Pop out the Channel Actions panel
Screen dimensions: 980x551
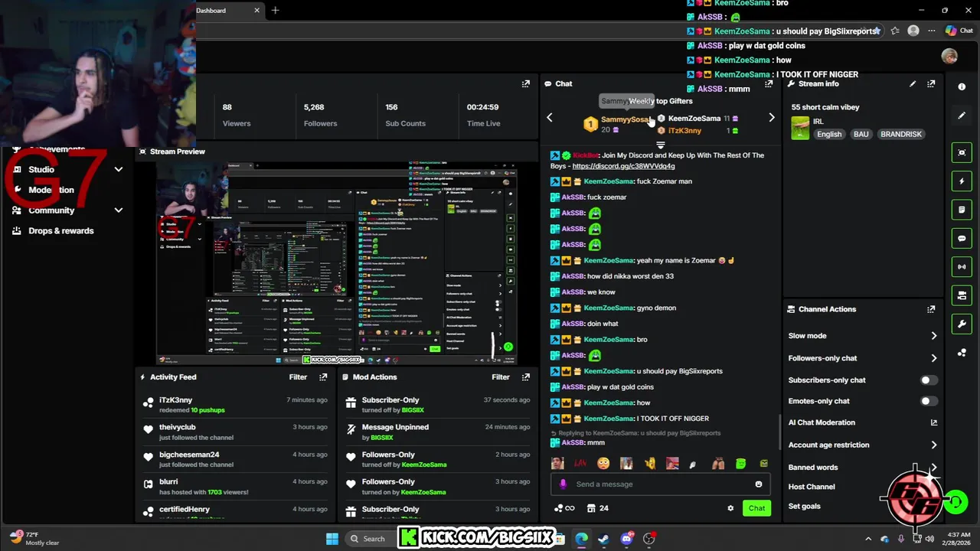coord(931,309)
